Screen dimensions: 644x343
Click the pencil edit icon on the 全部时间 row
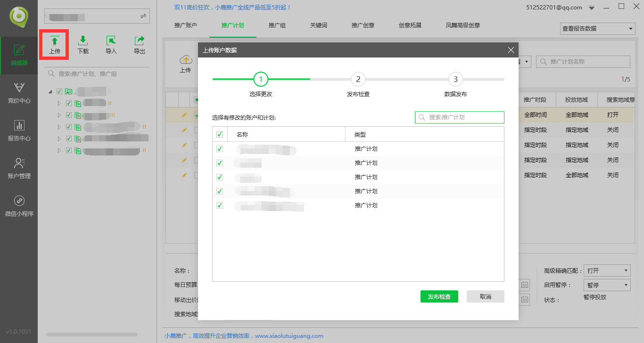pos(184,115)
